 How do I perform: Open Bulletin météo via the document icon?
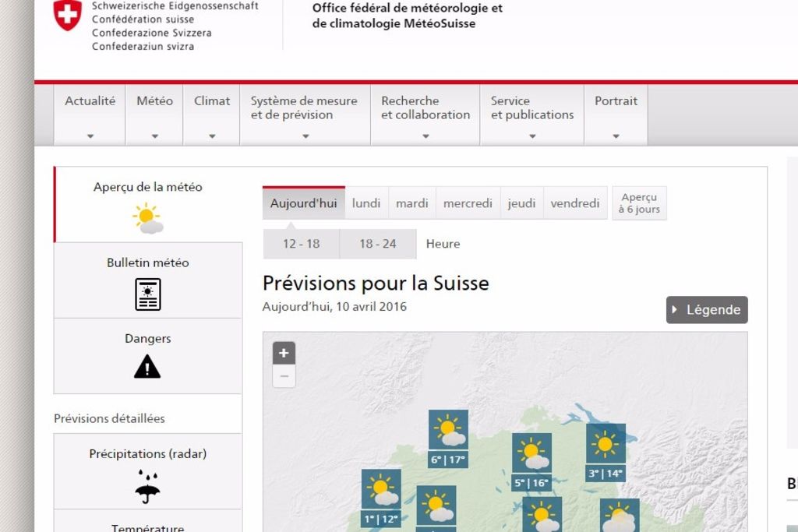click(147, 294)
